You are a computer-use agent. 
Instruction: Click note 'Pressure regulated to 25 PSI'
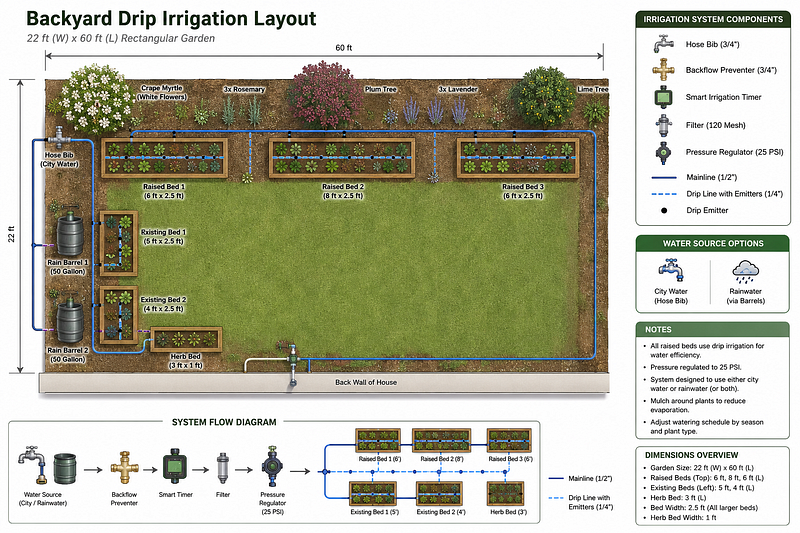(696, 367)
